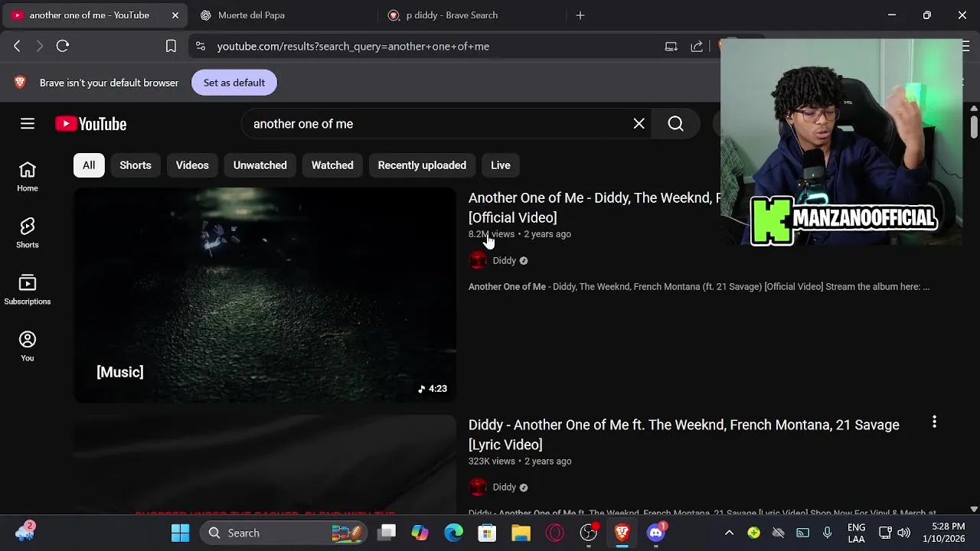980x551 pixels.
Task: Click the install app icon in address bar
Action: 671,46
